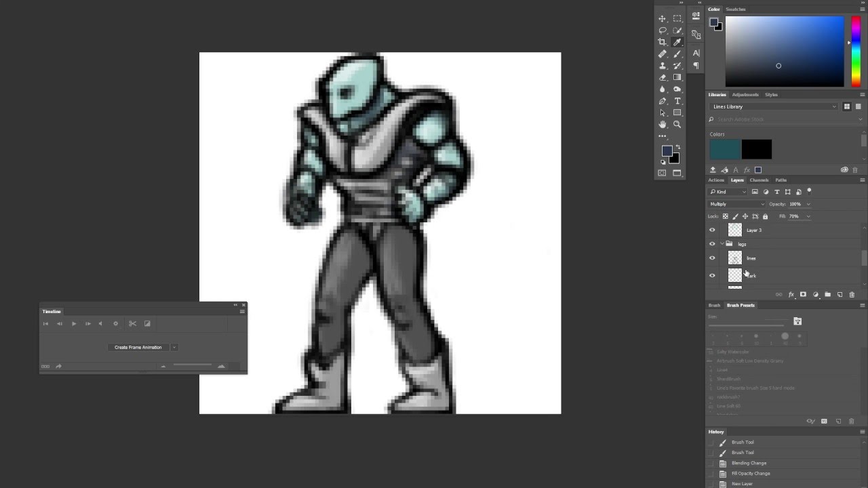The height and width of the screenshot is (488, 868).
Task: Reset default foreground and background colors
Action: [x=663, y=162]
